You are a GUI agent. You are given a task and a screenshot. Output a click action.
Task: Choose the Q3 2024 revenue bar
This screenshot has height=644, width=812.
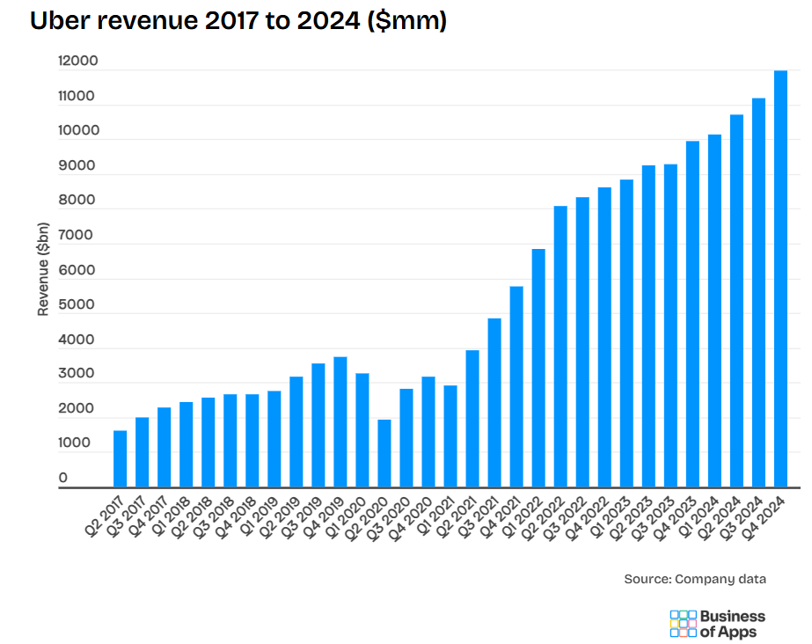(x=758, y=292)
